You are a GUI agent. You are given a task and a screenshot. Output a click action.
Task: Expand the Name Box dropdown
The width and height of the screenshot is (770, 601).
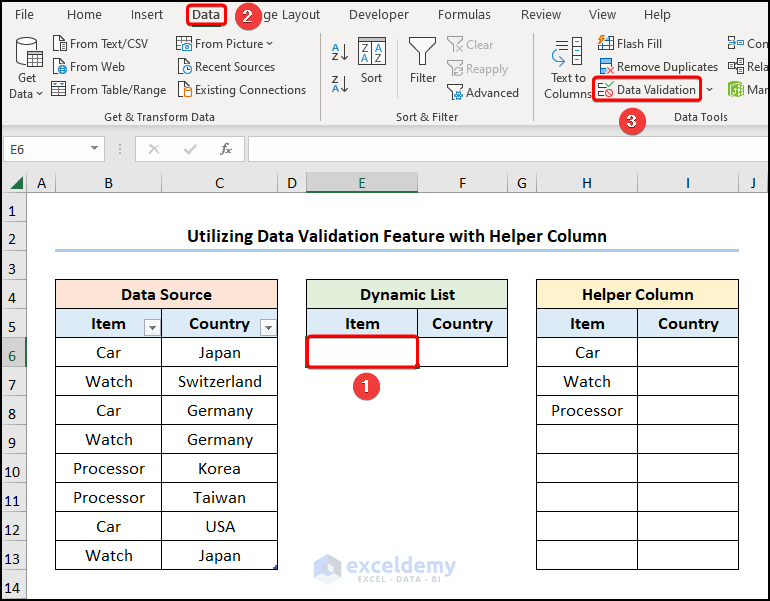click(x=94, y=149)
